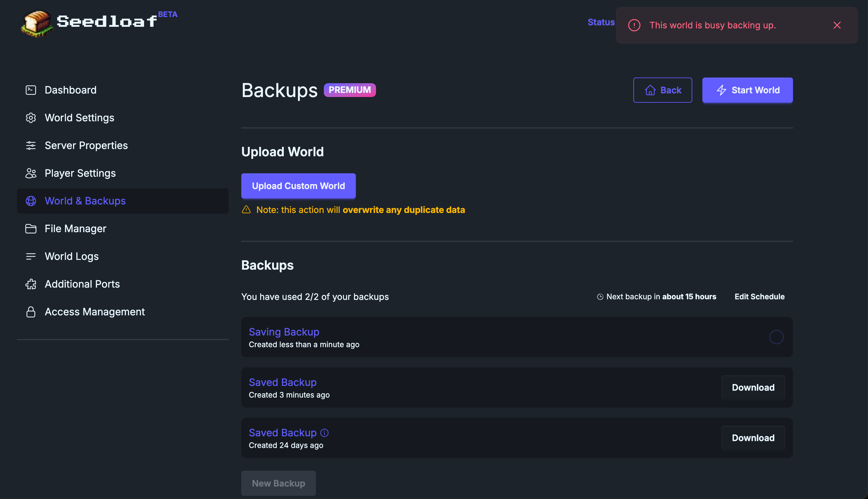Click the New Backup button

pyautogui.click(x=278, y=484)
